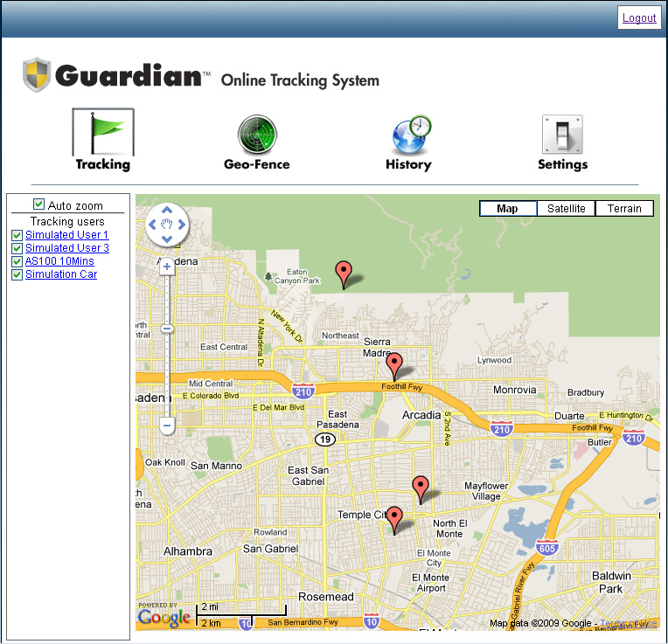Zoom out with the minus button
Viewport: 668px width, 644px height.
coord(167,426)
